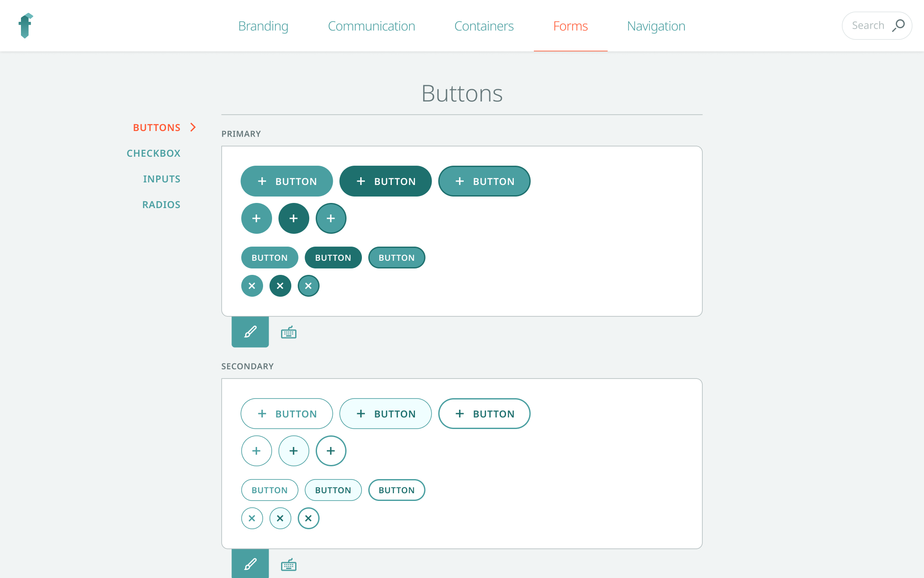Open the Forms tab

(x=570, y=26)
